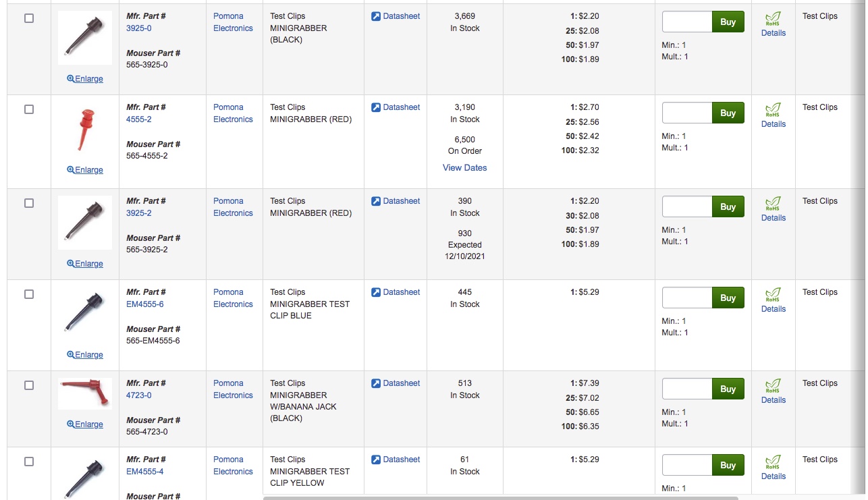The height and width of the screenshot is (500, 868).
Task: Click Details link in EM4555-4 row
Action: point(774,476)
